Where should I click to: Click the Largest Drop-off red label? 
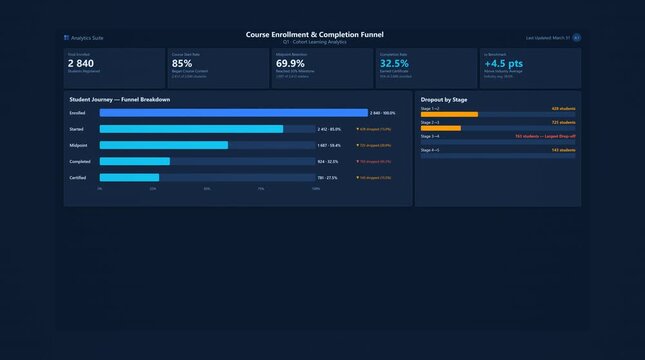[x=545, y=136]
